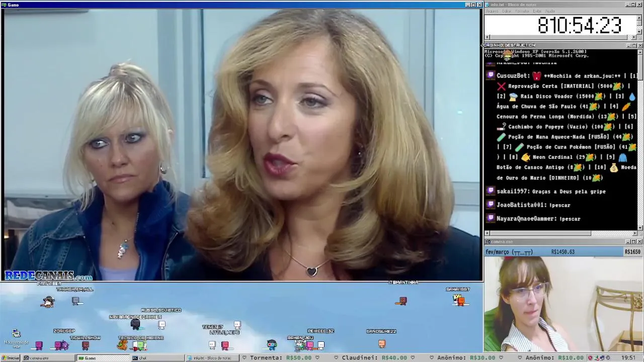The height and width of the screenshot is (362, 644).
Task: Click the ITSMANTINHA character sprite
Action: point(401,301)
